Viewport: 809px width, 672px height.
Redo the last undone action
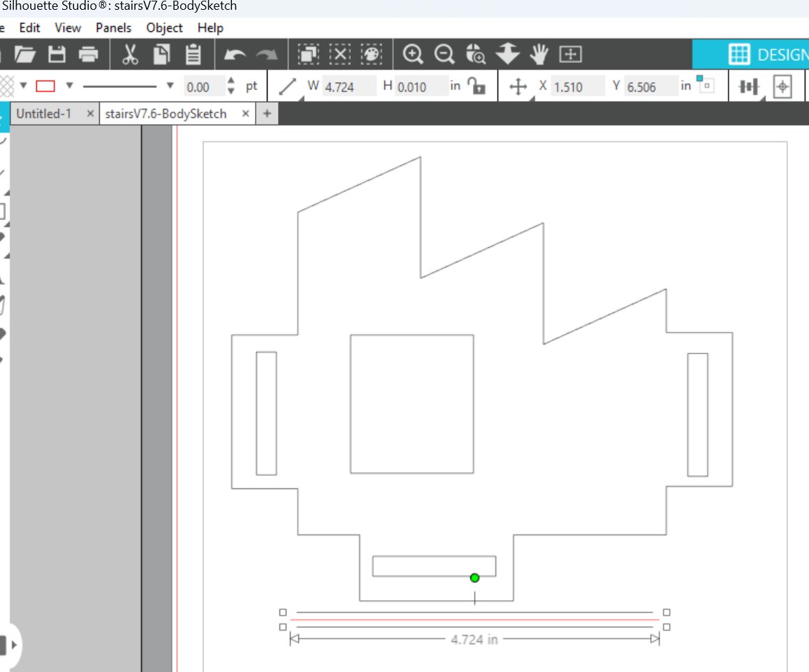pos(267,54)
